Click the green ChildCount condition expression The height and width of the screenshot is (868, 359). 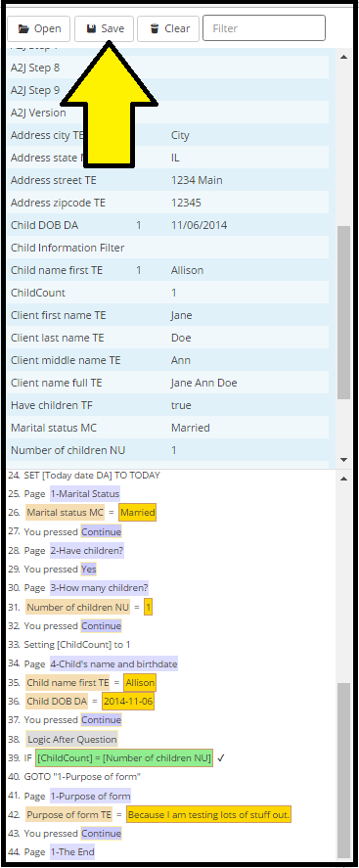pyautogui.click(x=124, y=757)
